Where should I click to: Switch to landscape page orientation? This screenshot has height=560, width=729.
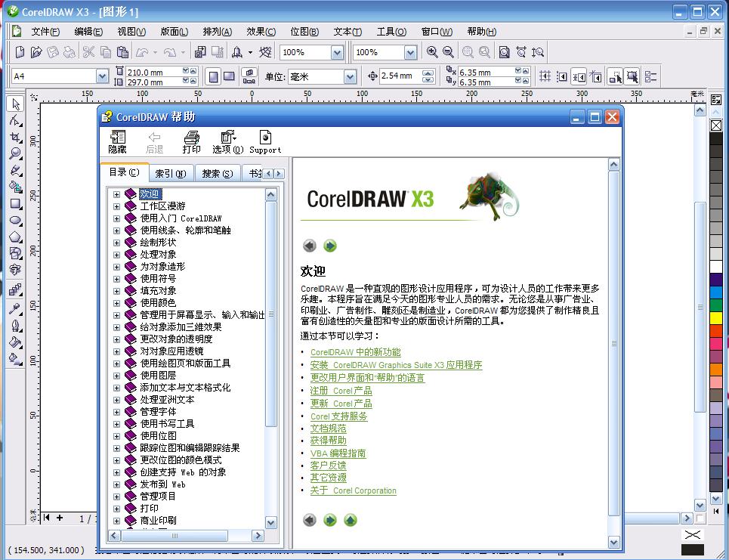point(229,76)
